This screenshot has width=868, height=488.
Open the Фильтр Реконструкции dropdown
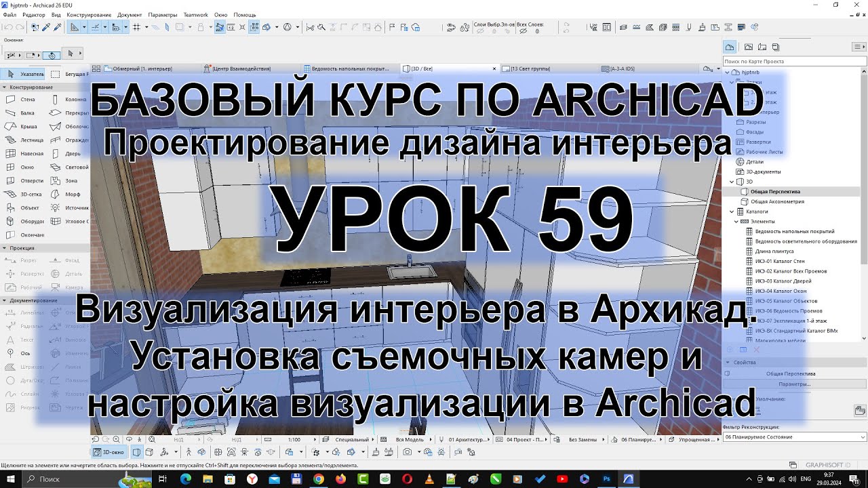[795, 436]
